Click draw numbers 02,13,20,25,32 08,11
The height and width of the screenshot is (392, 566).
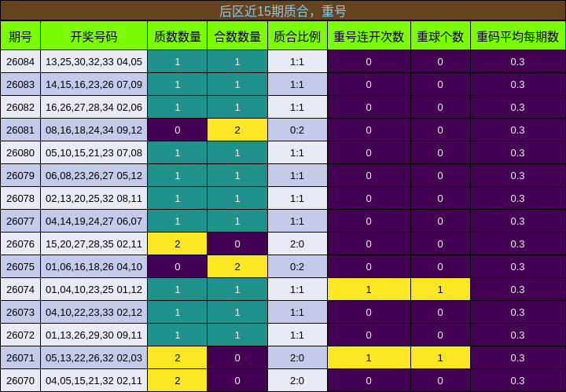pos(94,198)
